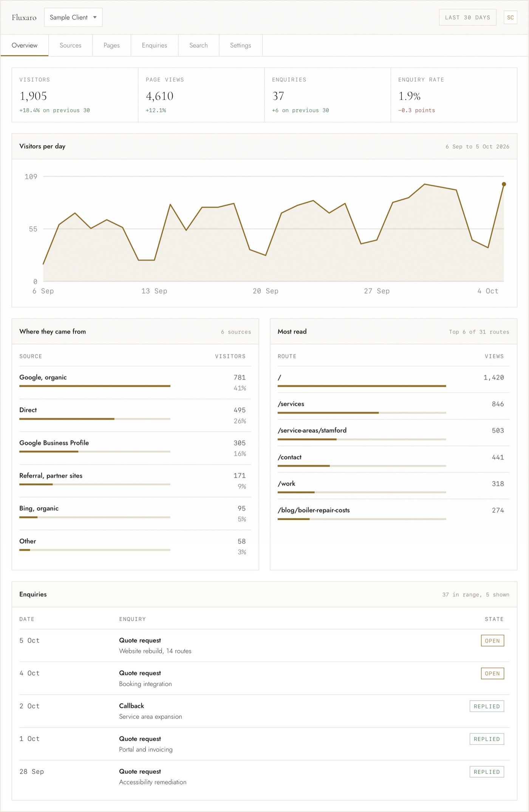The width and height of the screenshot is (529, 812).
Task: Click the Other source row
Action: tap(135, 546)
